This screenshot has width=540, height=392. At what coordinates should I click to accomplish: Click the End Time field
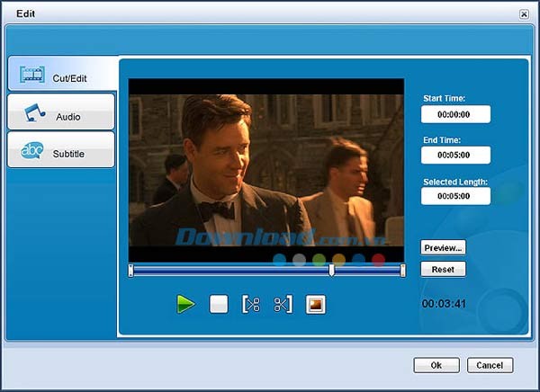click(455, 155)
